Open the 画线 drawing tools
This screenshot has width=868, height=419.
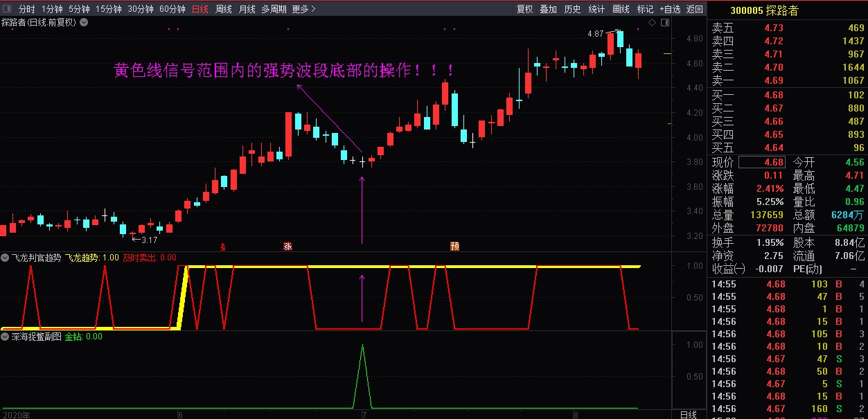pos(621,9)
